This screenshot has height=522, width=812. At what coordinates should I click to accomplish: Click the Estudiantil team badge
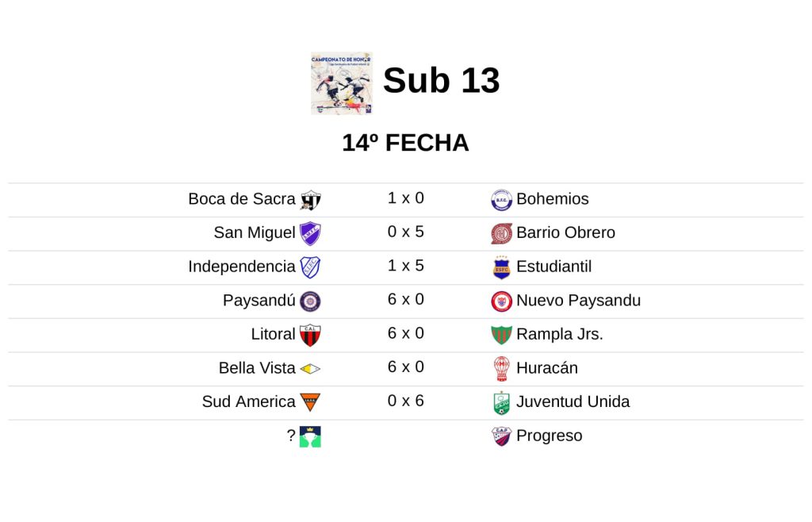[x=501, y=267]
